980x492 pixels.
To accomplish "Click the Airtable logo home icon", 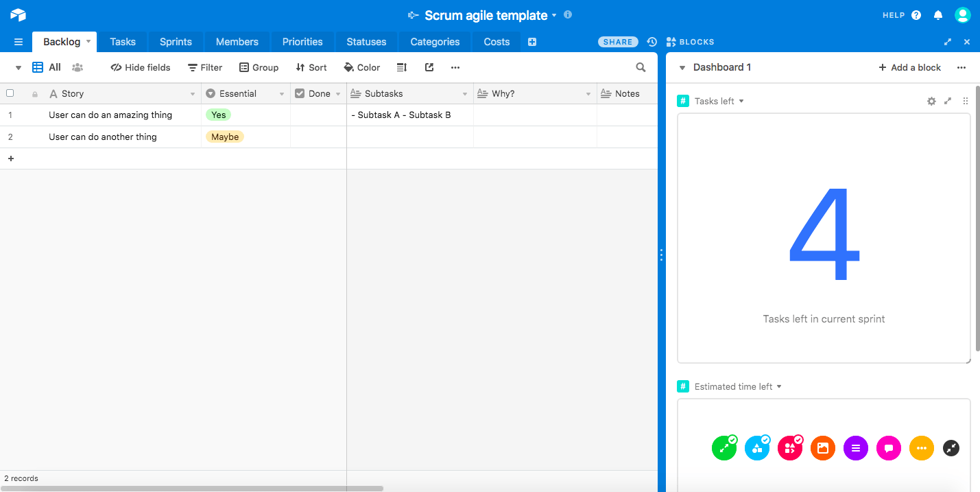I will (18, 14).
